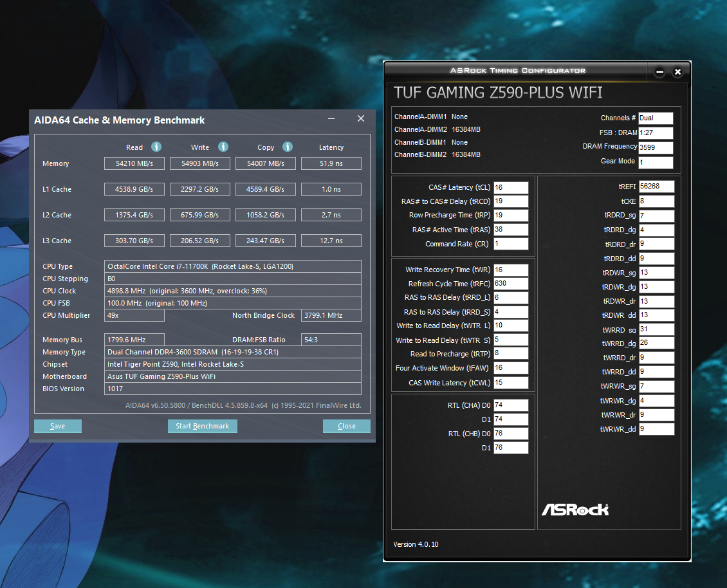Select the L1 Cache Read 4538.9 GB/s value
This screenshot has height=588, width=727.
point(134,189)
